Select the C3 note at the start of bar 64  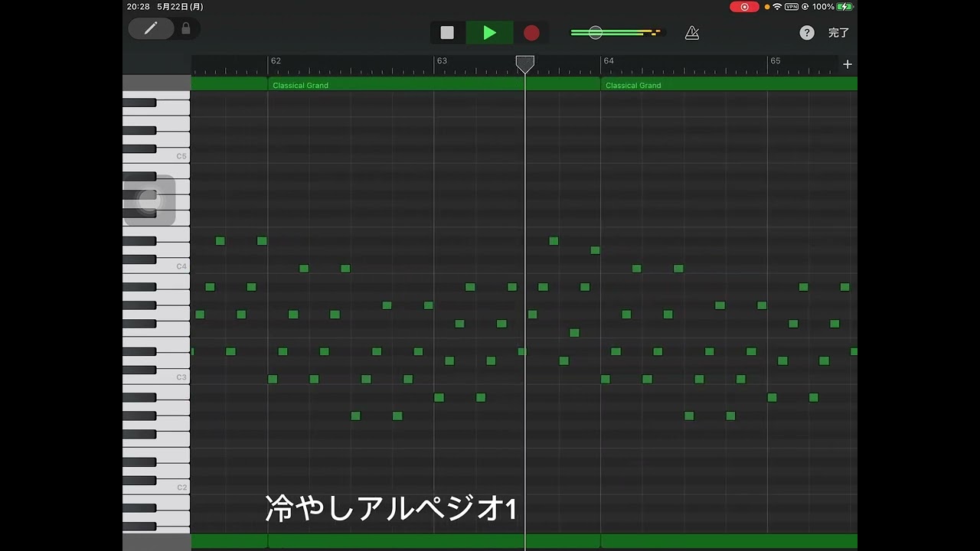click(606, 379)
